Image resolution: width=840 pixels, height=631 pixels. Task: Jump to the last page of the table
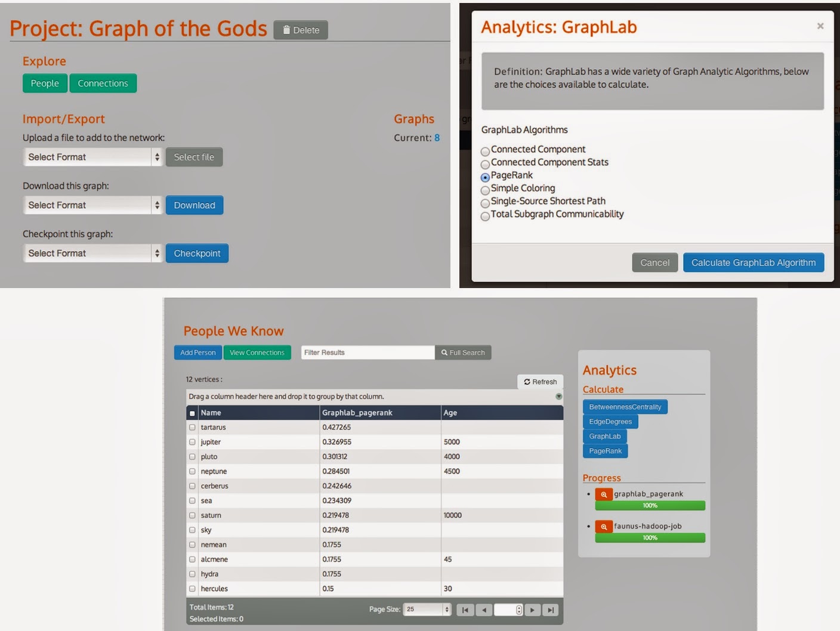[x=551, y=610]
